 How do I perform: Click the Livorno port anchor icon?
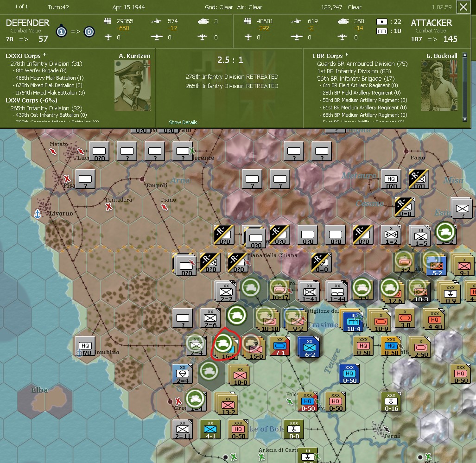[x=38, y=214]
